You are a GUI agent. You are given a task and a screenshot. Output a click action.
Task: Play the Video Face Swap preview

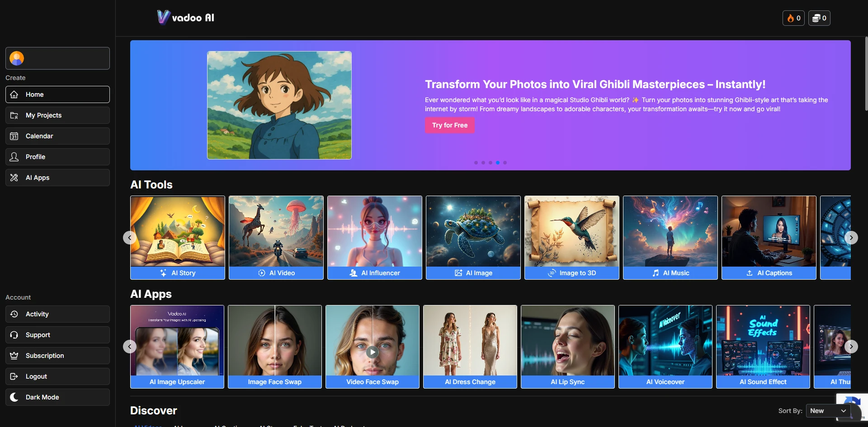click(372, 352)
